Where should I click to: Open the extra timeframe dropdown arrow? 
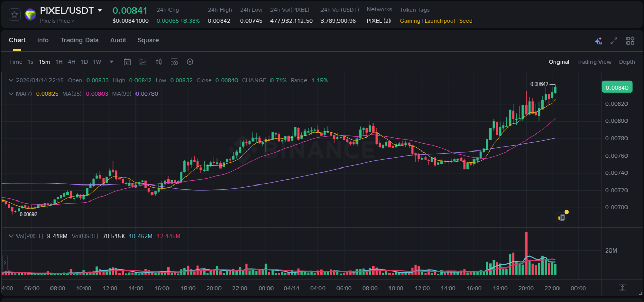click(x=111, y=62)
